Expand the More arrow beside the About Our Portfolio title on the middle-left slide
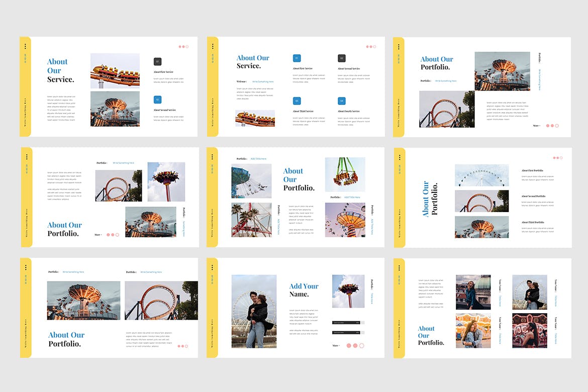Screen dimensions: 588x392 click(x=98, y=235)
